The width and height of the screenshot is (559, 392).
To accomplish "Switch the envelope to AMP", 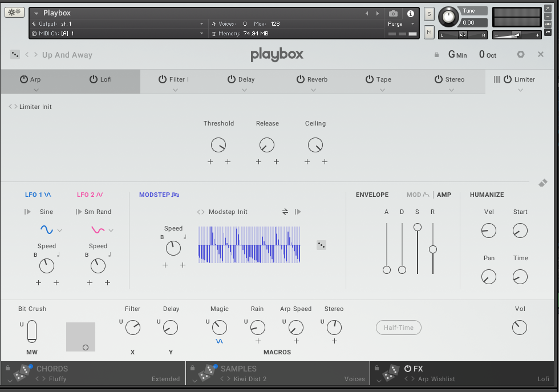I will click(444, 195).
